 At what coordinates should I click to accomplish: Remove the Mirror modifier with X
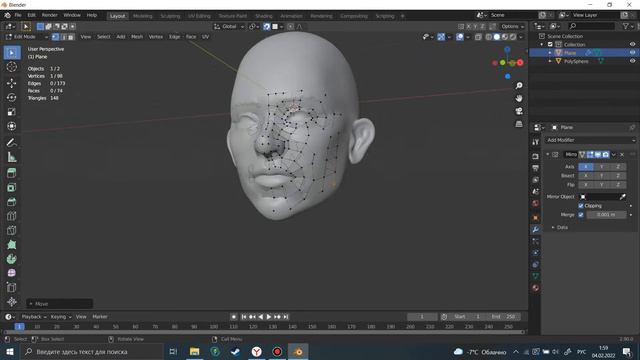coord(622,155)
